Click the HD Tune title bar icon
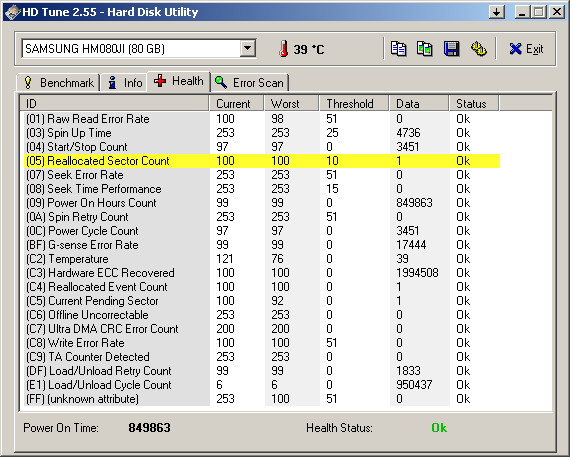The image size is (570, 457). [x=12, y=12]
